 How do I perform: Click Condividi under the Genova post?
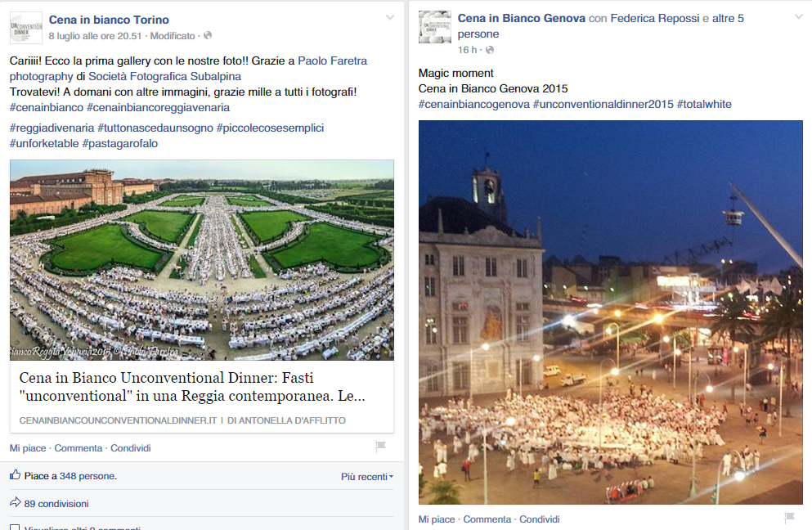click(539, 519)
